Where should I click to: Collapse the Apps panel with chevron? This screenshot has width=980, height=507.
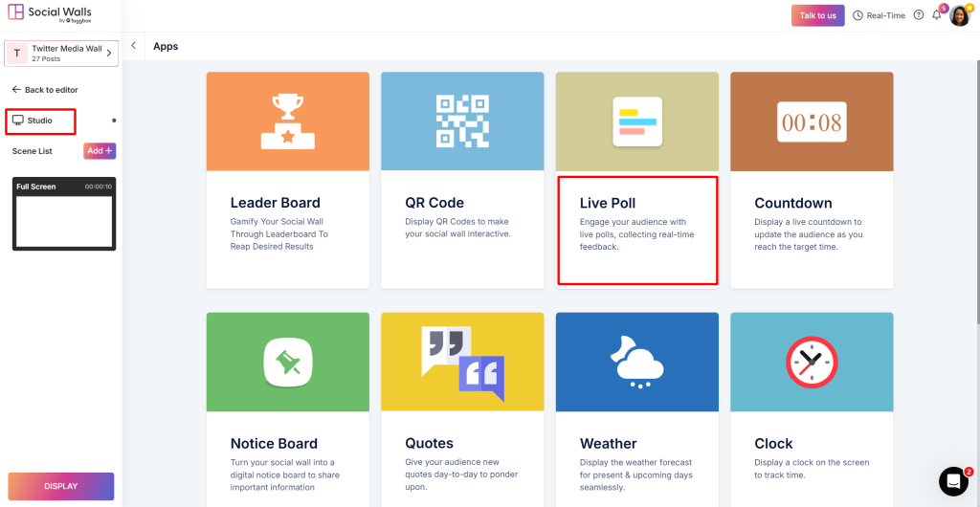133,46
